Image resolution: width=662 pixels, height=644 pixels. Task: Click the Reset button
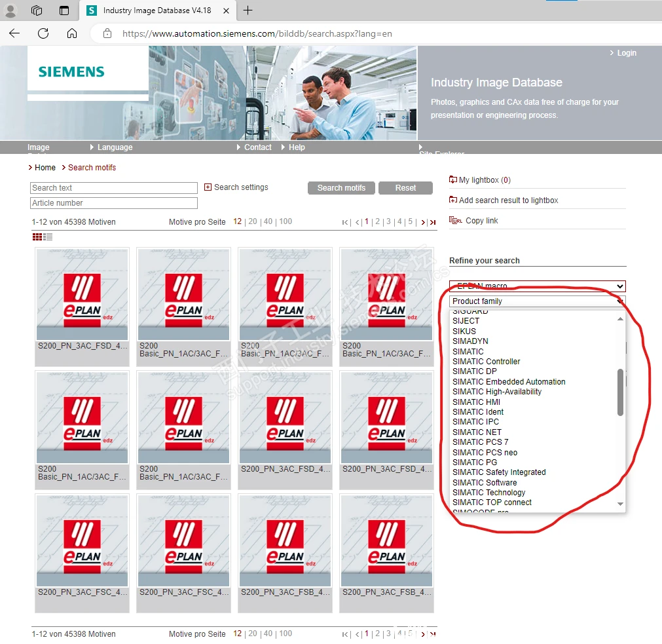tap(405, 188)
